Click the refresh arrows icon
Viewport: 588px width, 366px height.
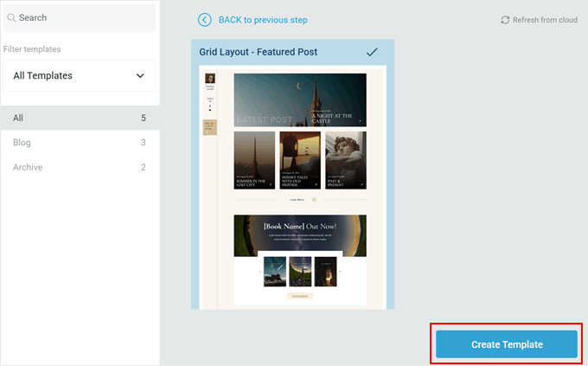click(x=505, y=20)
